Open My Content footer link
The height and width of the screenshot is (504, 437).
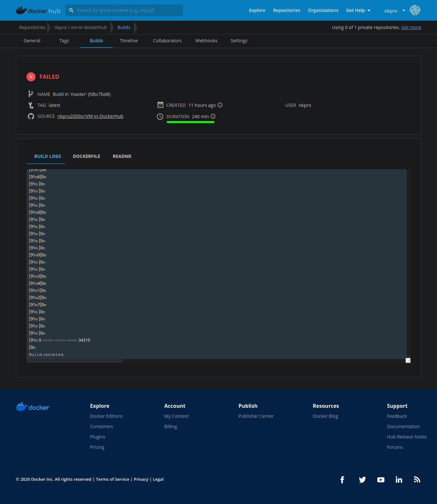click(x=177, y=416)
